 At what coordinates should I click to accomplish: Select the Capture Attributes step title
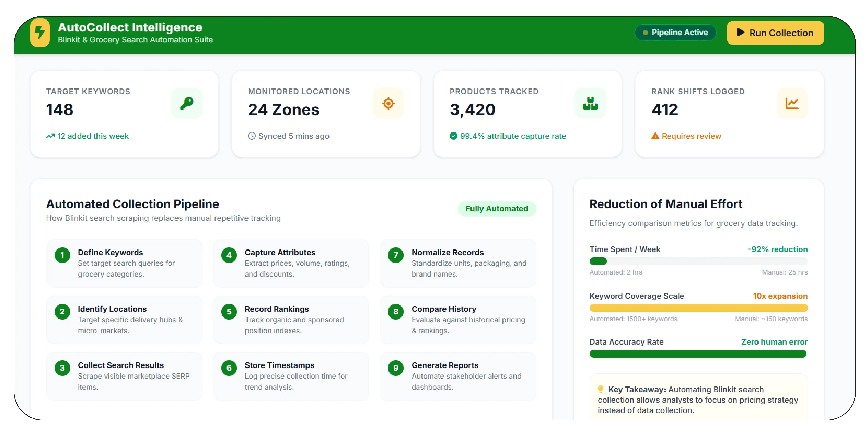280,252
